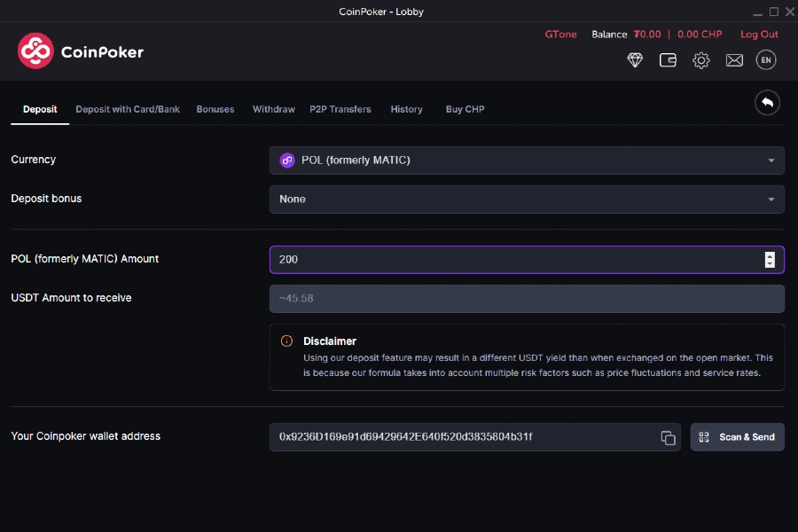
Task: Open the Buy CHP tab
Action: 465,109
